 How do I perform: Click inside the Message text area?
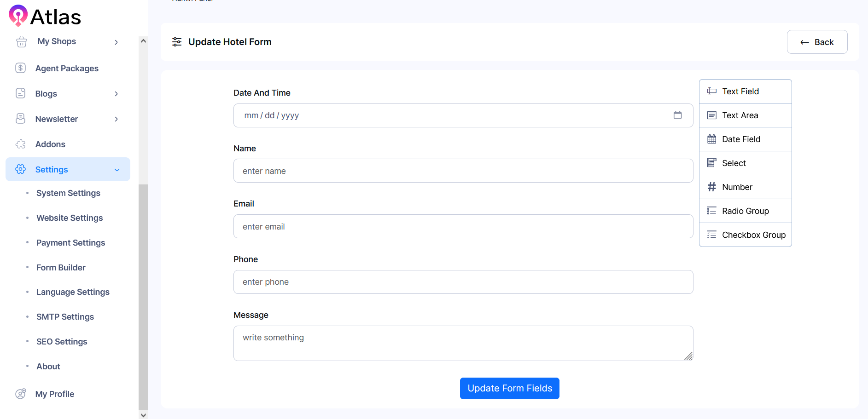coord(463,343)
